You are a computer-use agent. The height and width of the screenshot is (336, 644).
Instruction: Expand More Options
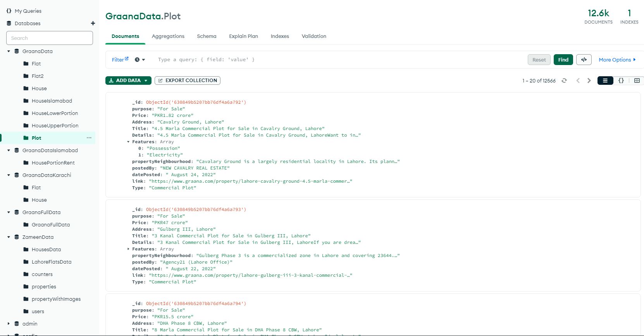pyautogui.click(x=617, y=60)
